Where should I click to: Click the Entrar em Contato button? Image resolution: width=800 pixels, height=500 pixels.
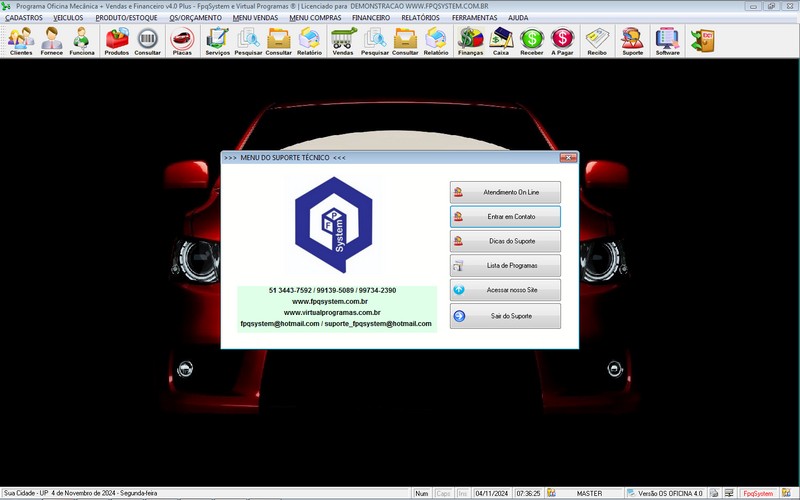pos(505,217)
